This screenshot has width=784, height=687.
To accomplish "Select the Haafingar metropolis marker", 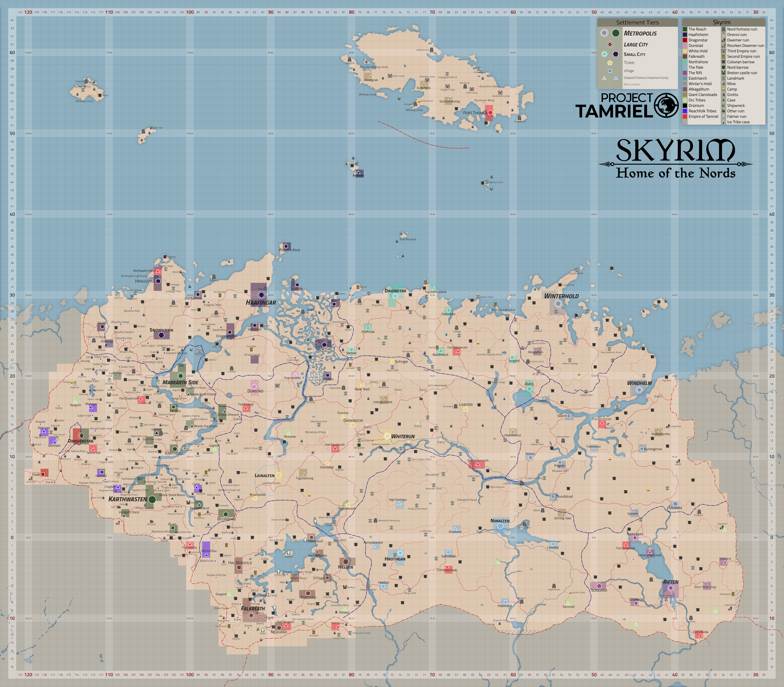I will 261,295.
